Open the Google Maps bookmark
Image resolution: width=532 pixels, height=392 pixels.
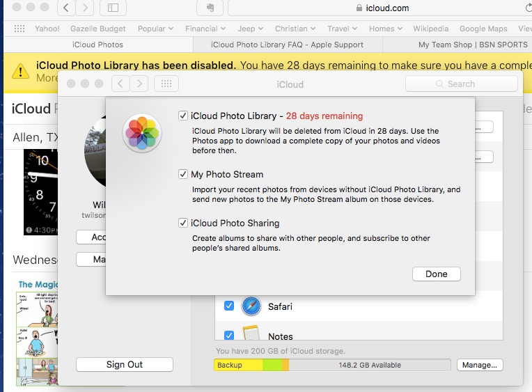coord(483,29)
